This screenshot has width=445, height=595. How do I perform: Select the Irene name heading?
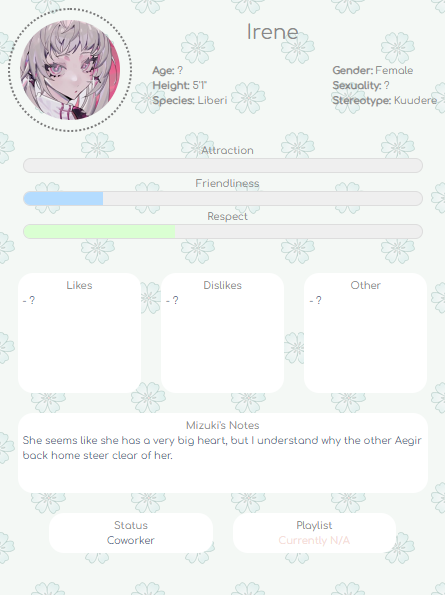coord(272,31)
